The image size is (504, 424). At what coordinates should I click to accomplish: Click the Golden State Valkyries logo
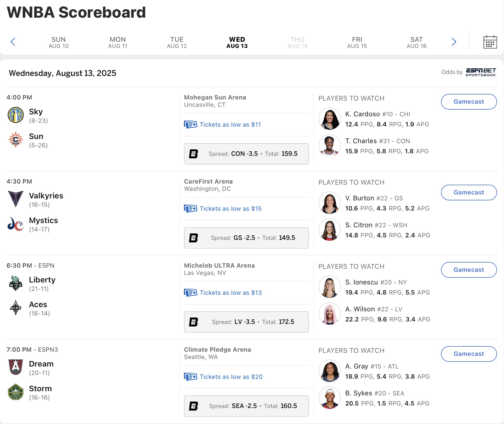coord(16,199)
